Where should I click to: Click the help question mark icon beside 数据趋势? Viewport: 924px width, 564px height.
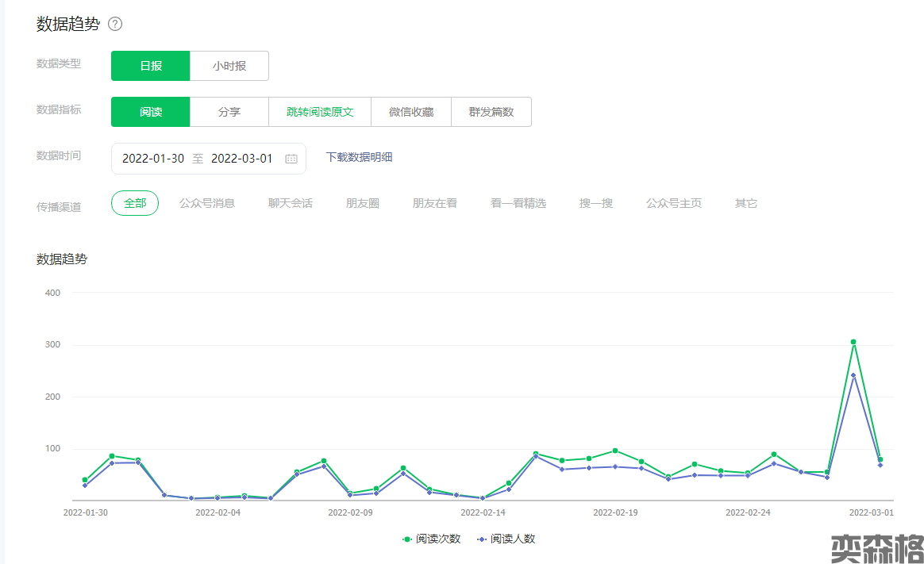pos(115,24)
